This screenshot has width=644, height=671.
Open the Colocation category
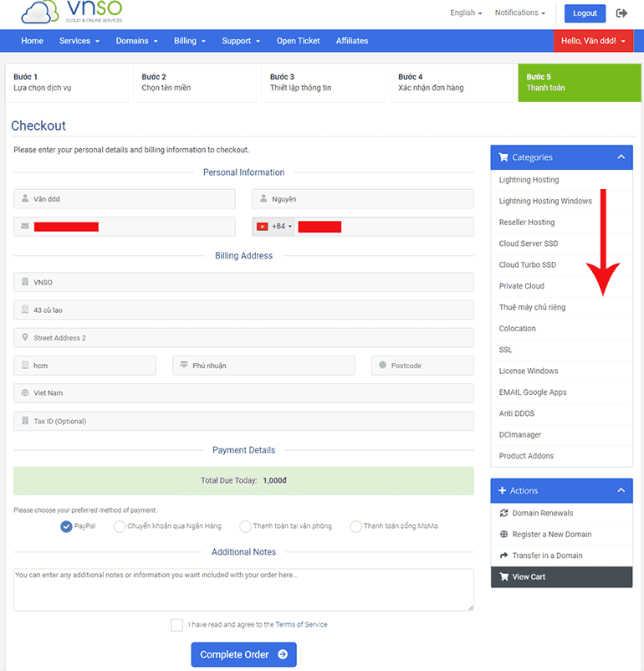561,329
